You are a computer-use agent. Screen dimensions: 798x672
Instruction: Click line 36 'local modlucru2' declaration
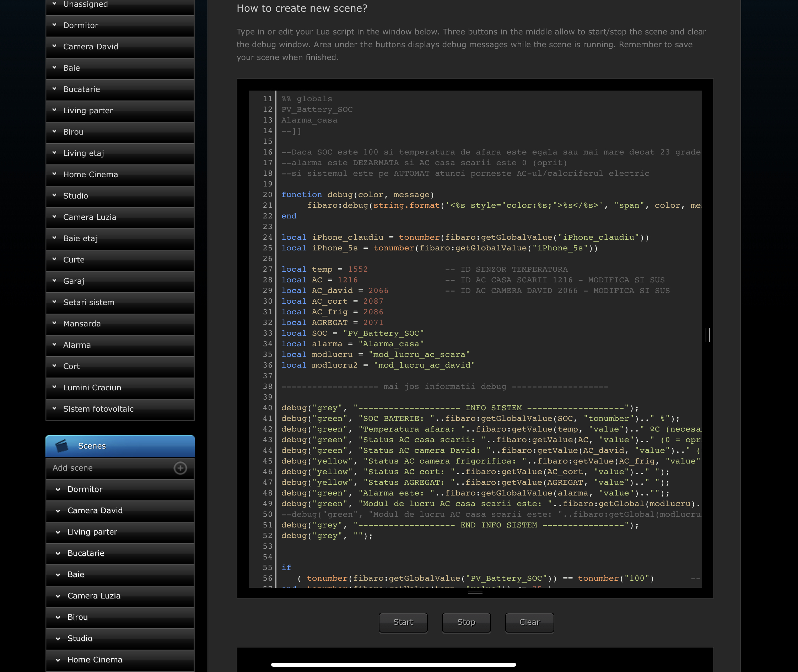(x=378, y=365)
